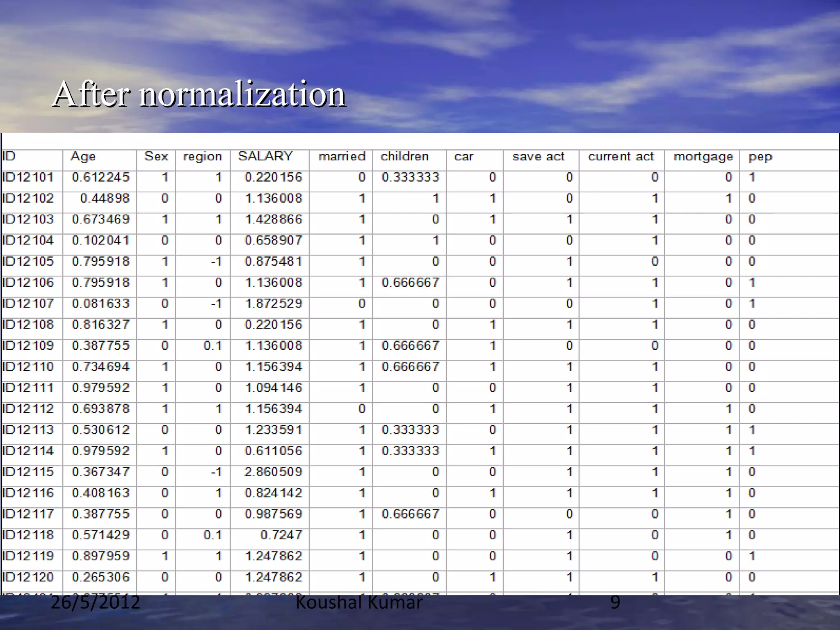Click row ID cell ID12103
The width and height of the screenshot is (840, 630).
pyautogui.click(x=28, y=219)
